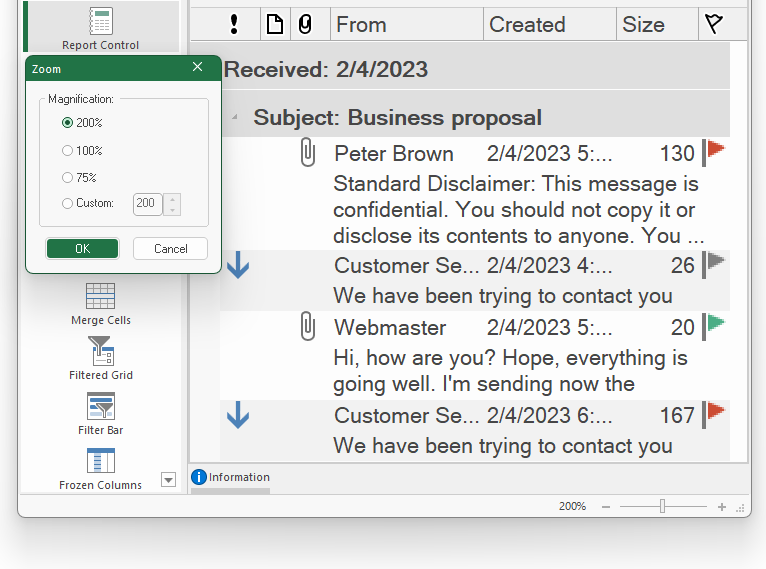Click red flag on Peter Brown message

pyautogui.click(x=714, y=152)
